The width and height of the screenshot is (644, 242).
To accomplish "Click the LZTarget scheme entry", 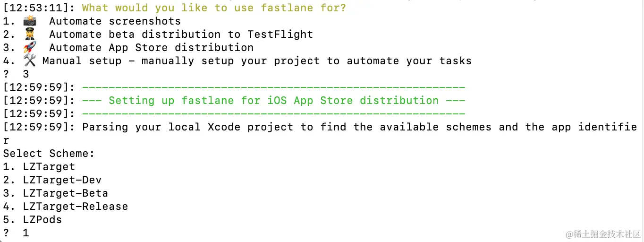I will pyautogui.click(x=49, y=166).
